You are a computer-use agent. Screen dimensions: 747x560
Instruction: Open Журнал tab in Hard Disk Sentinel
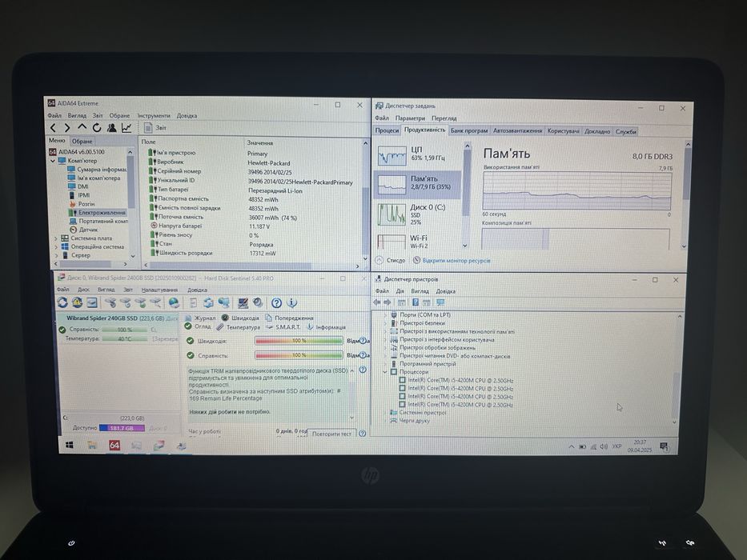[x=201, y=318]
